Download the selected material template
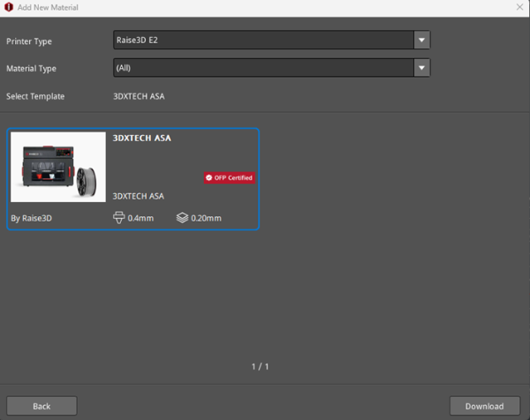 484,406
